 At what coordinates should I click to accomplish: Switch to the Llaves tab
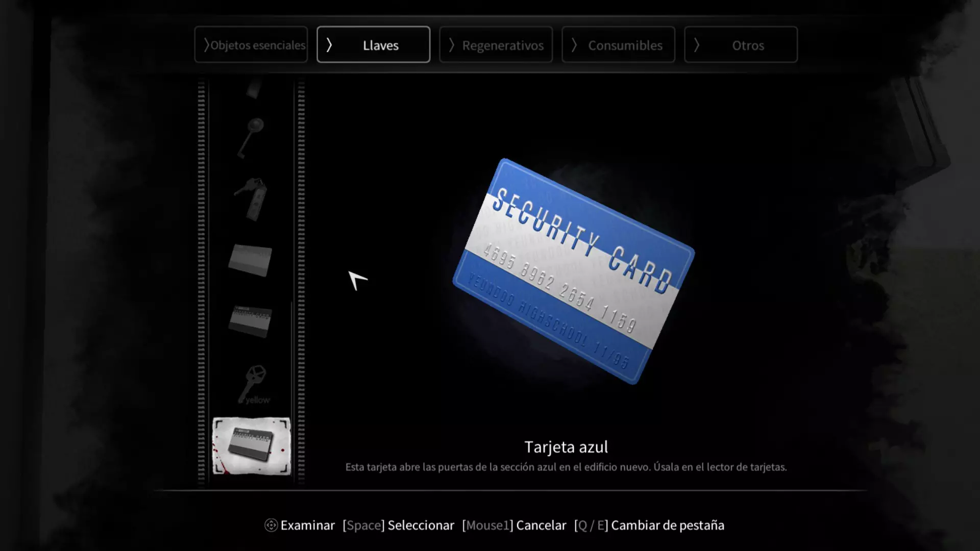374,45
